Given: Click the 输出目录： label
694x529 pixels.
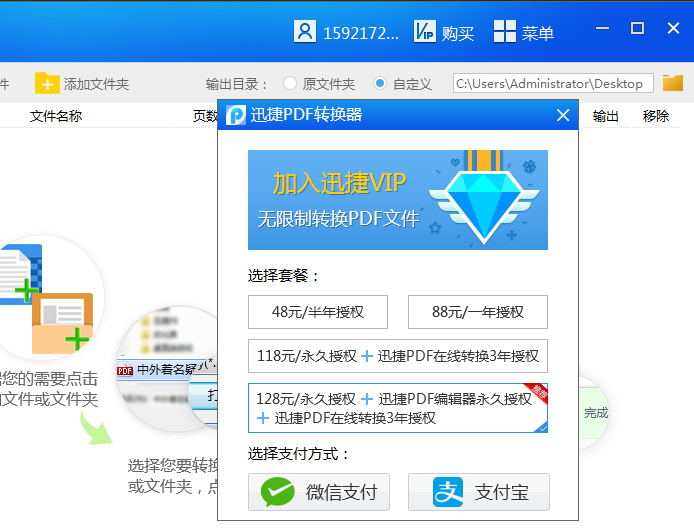Looking at the screenshot, I should pos(237,84).
